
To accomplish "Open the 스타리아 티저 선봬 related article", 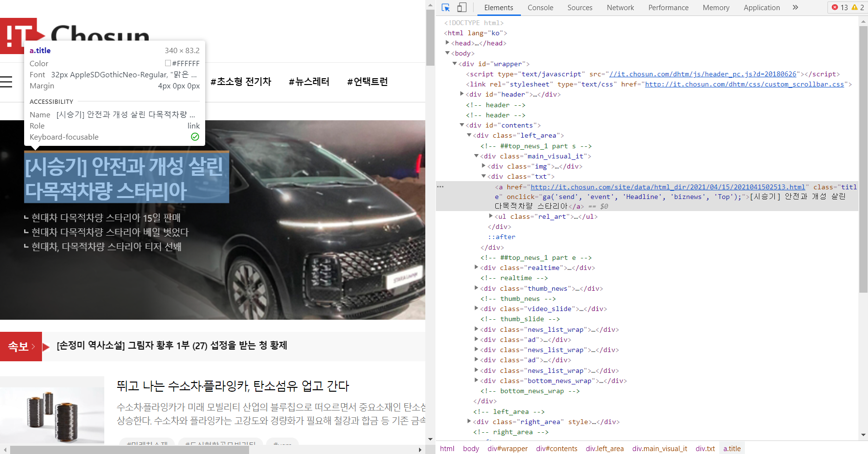I will (106, 247).
